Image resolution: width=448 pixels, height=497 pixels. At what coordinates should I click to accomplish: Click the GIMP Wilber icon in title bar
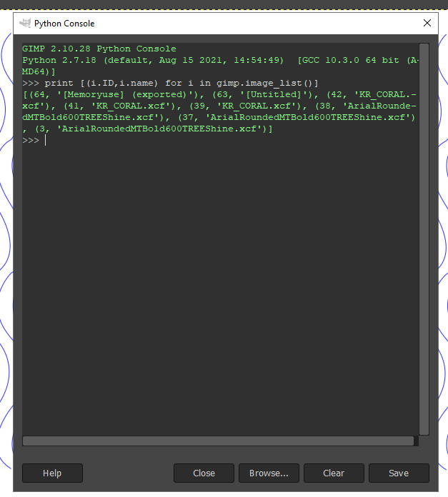[25, 23]
